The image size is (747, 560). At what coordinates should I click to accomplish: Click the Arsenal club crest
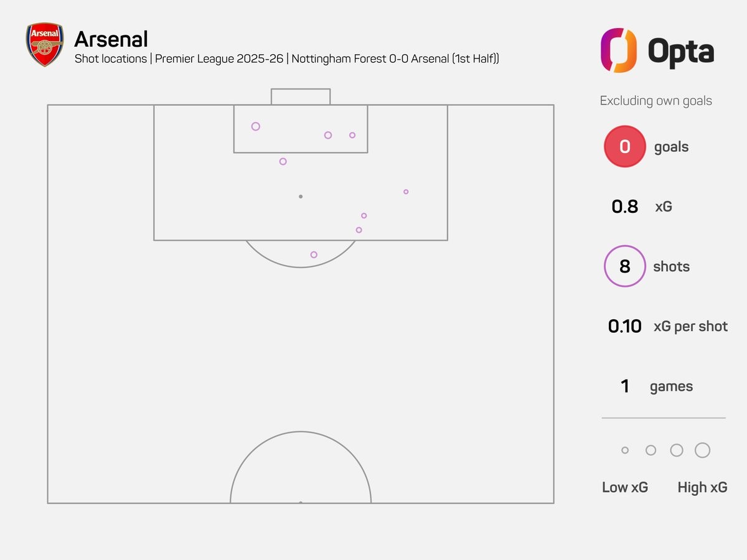pyautogui.click(x=44, y=45)
